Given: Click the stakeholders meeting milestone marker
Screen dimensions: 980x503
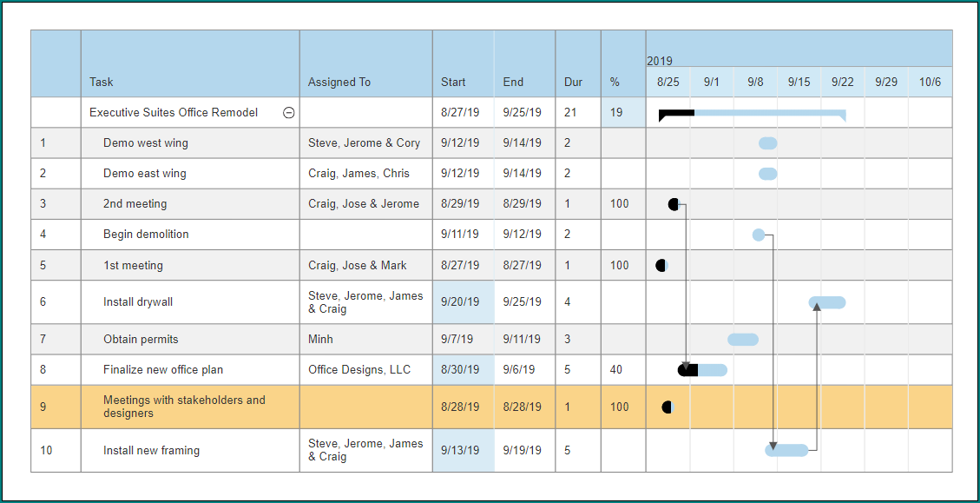Looking at the screenshot, I should [668, 408].
